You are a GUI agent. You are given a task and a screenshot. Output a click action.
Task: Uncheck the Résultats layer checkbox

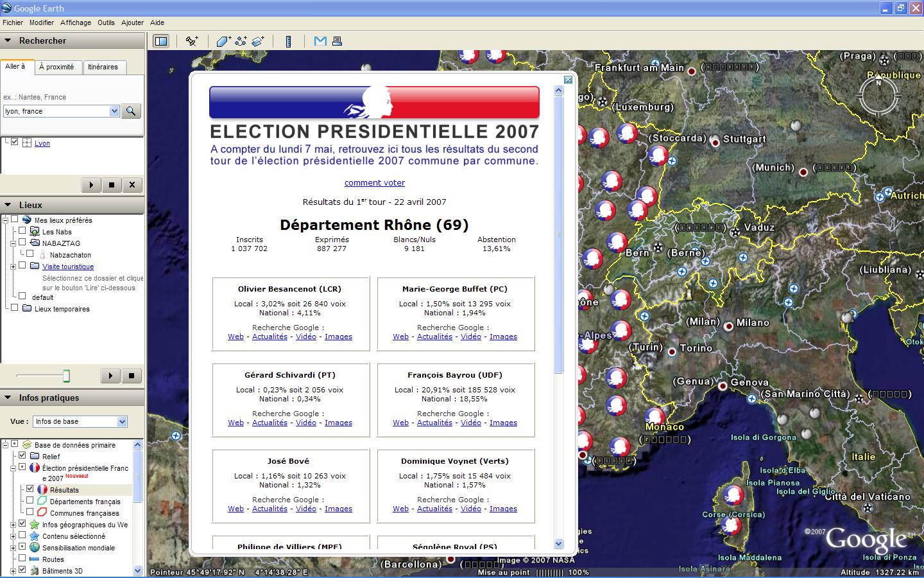[30, 489]
